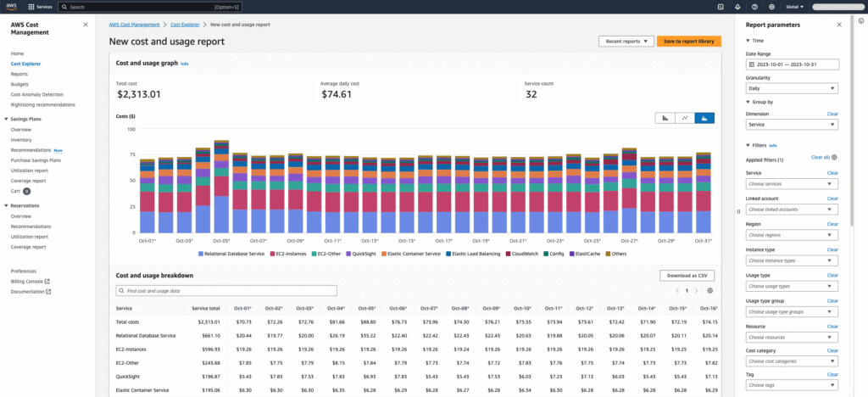The width and height of the screenshot is (868, 397).
Task: Launch CloudShell from the top bar
Action: [721, 7]
